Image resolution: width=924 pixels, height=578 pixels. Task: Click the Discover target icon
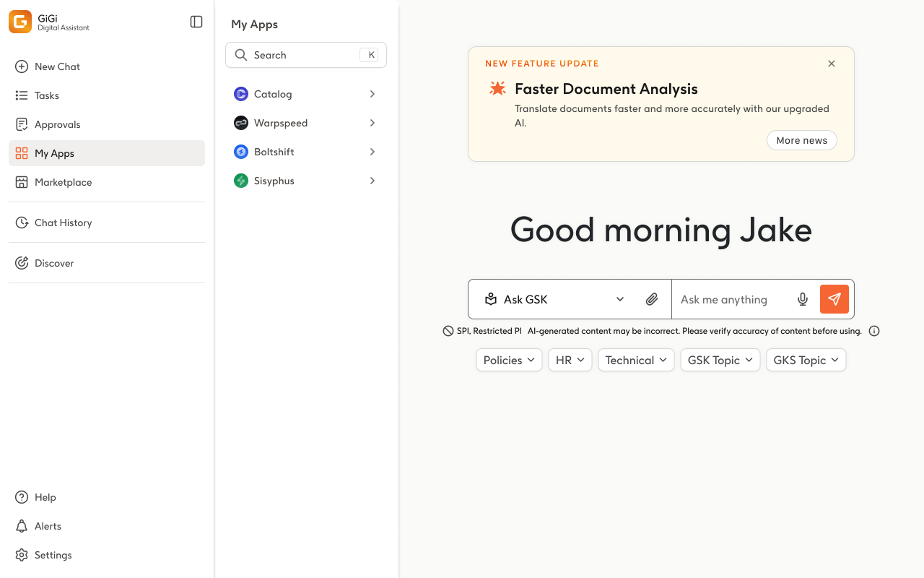coord(22,263)
